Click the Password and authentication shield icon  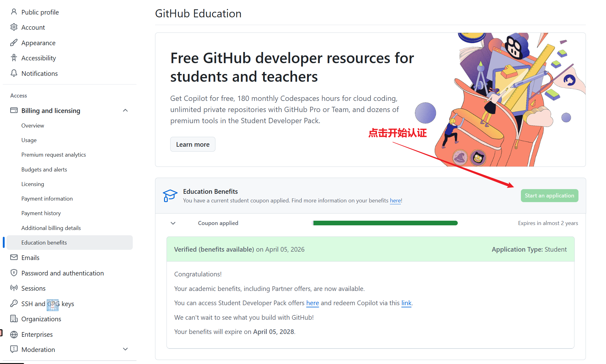(14, 273)
